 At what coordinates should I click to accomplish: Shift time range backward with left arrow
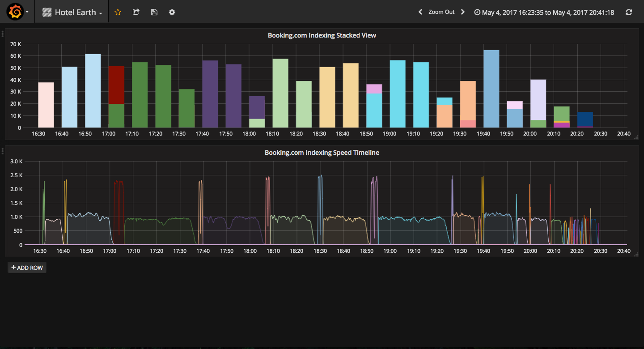(x=420, y=12)
